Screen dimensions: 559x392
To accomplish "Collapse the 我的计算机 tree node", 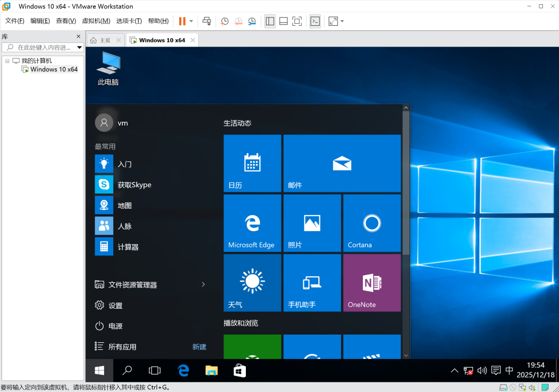I will (x=7, y=61).
